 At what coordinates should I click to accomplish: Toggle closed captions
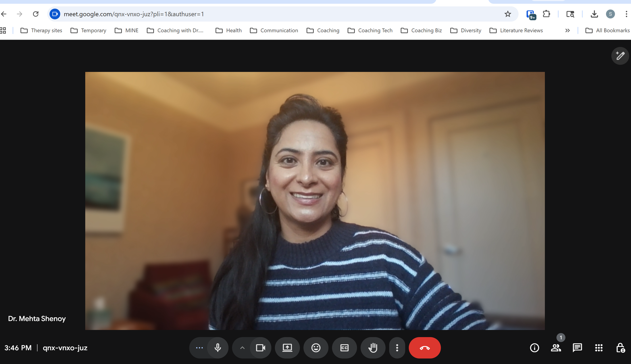tap(344, 348)
